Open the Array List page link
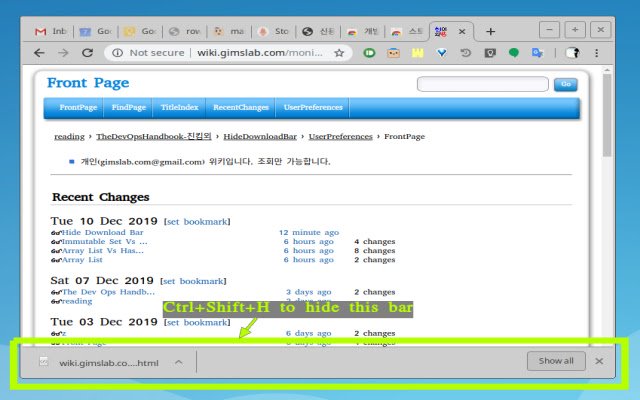This screenshot has width=640, height=400. [x=82, y=260]
